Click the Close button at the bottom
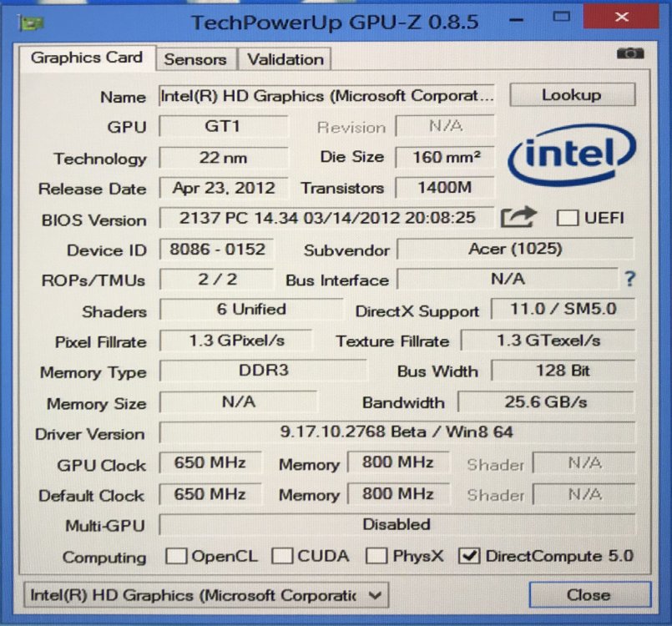 (x=590, y=594)
